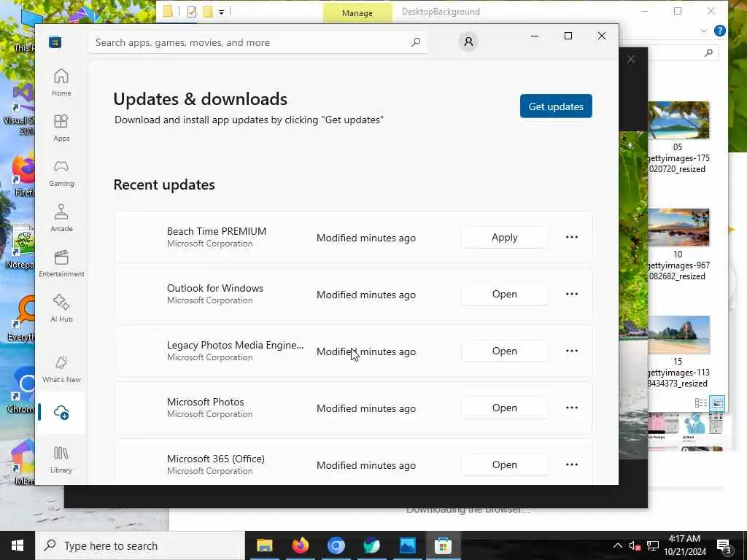Open Microsoft 365 (Office) app
The height and width of the screenshot is (560, 747).
(505, 464)
